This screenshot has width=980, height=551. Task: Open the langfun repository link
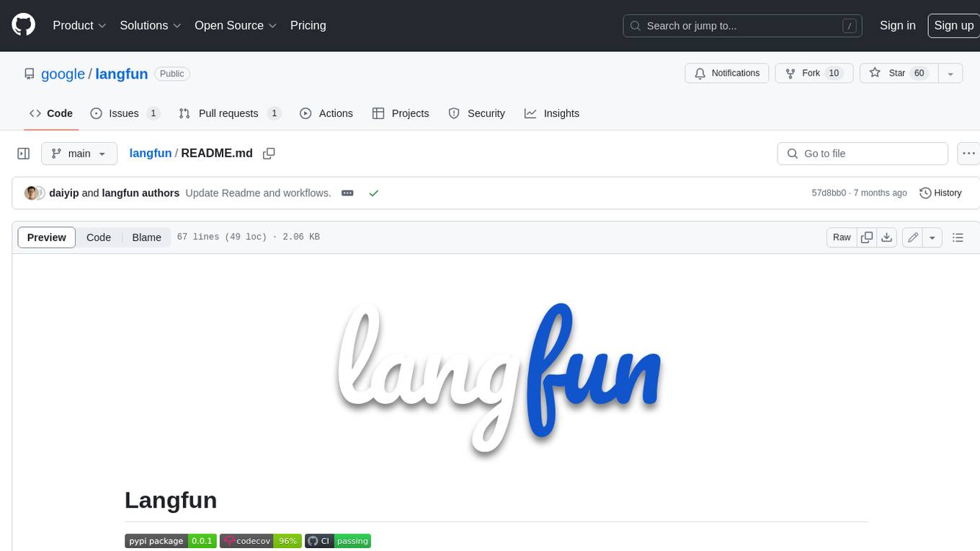(121, 74)
